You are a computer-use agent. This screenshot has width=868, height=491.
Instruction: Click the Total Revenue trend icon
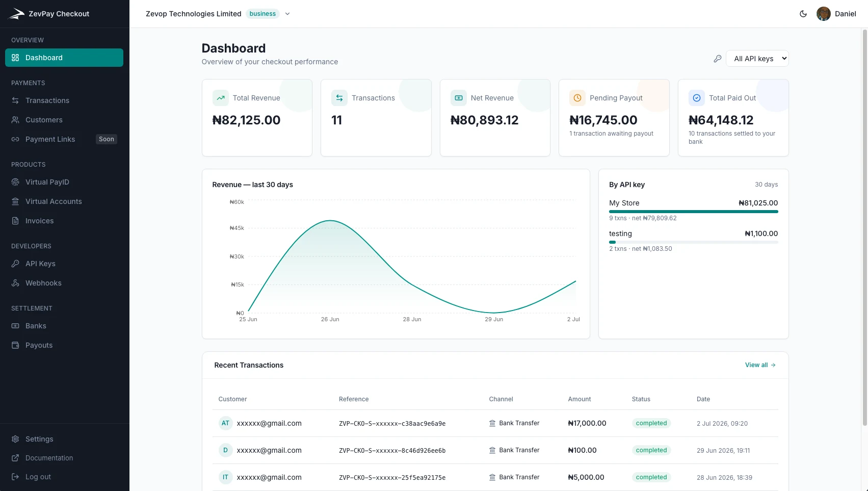tap(221, 98)
